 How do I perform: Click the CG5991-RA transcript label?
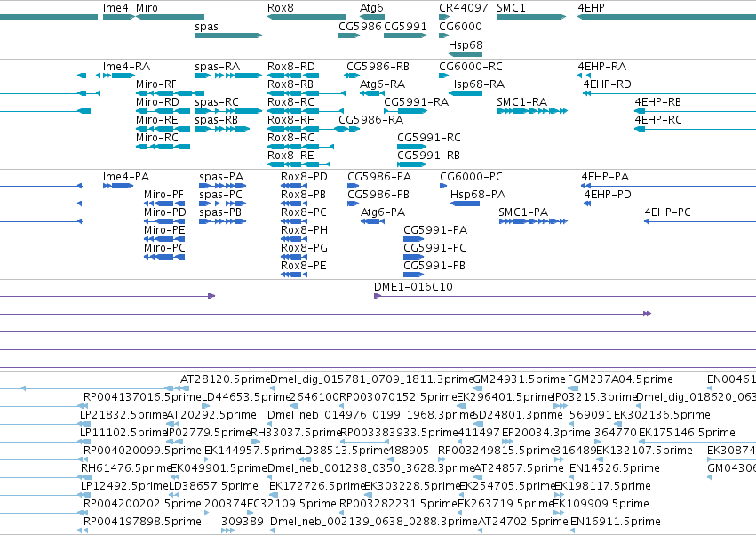416,102
